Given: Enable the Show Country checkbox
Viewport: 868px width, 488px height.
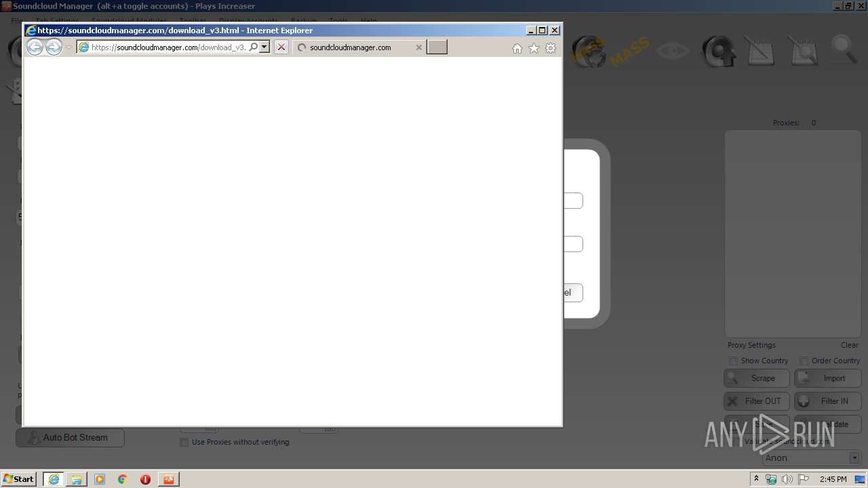Looking at the screenshot, I should click(733, 361).
